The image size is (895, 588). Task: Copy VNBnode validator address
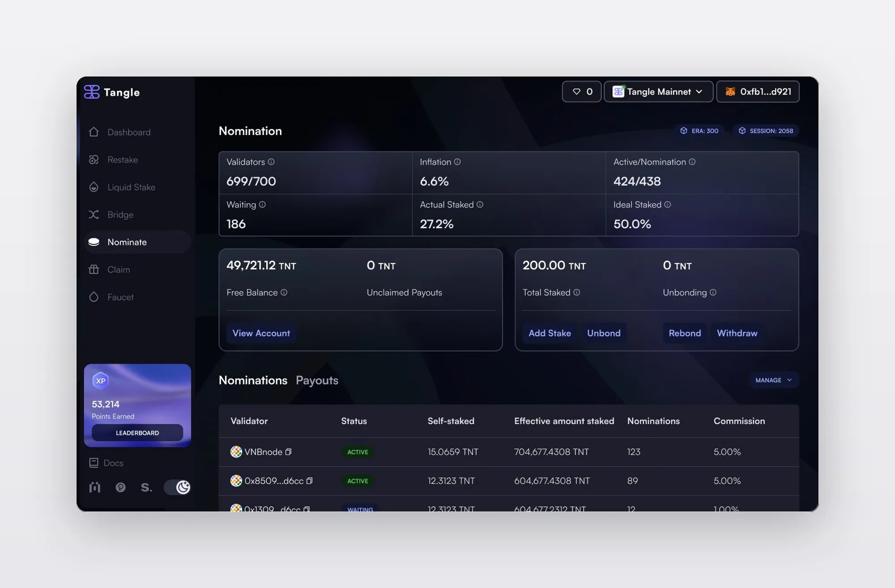[288, 452]
